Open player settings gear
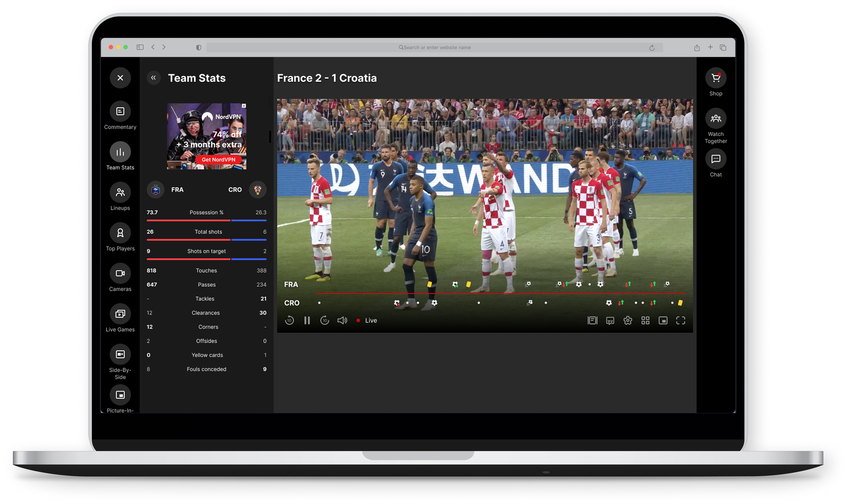Screen dimensions: 848x504 tap(628, 320)
